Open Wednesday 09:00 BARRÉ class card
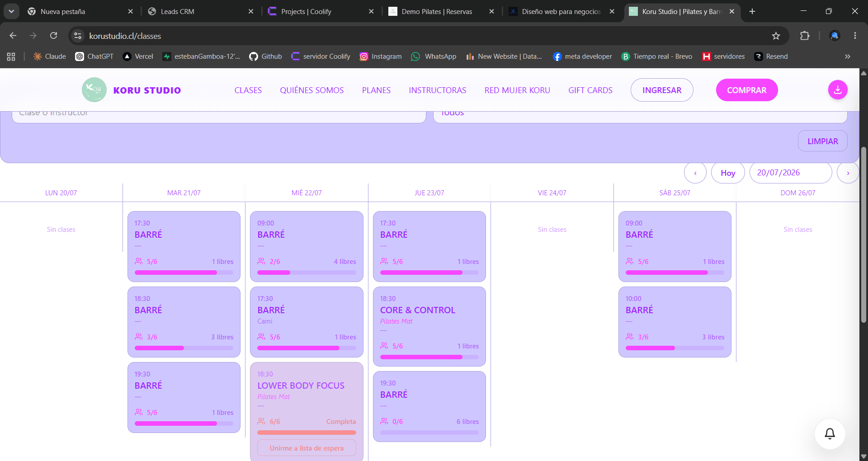The image size is (868, 461). [307, 246]
